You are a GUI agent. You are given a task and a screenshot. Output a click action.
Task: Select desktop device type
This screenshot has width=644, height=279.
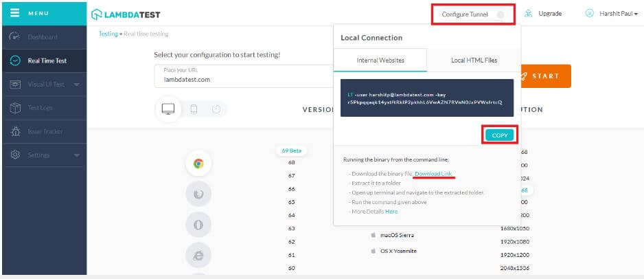coord(168,109)
